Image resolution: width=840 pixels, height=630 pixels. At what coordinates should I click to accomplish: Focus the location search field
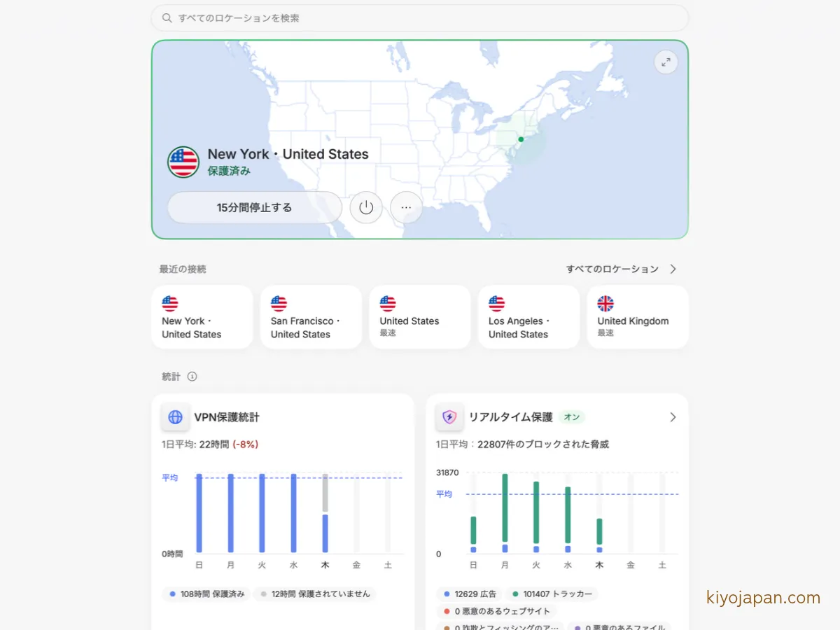(420, 18)
